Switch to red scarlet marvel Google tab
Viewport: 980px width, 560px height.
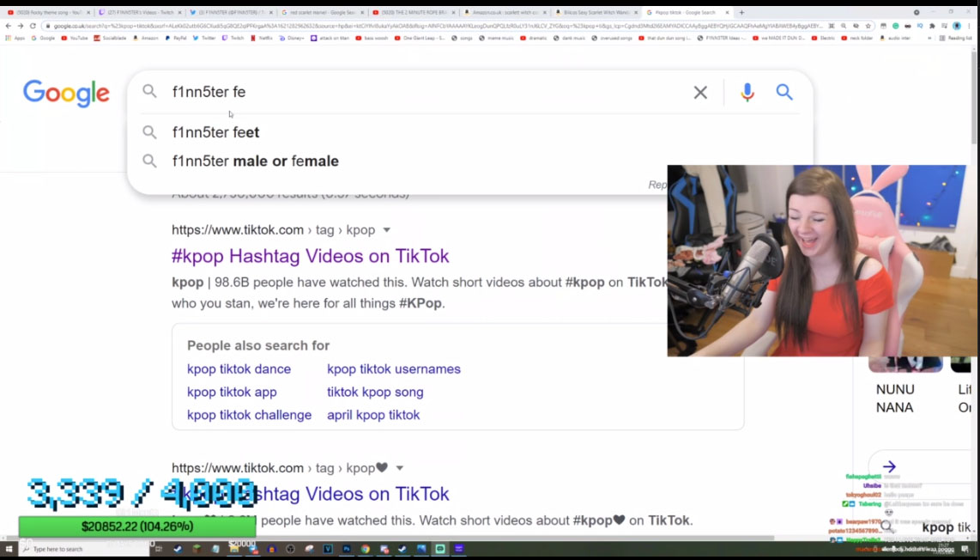pos(323,12)
